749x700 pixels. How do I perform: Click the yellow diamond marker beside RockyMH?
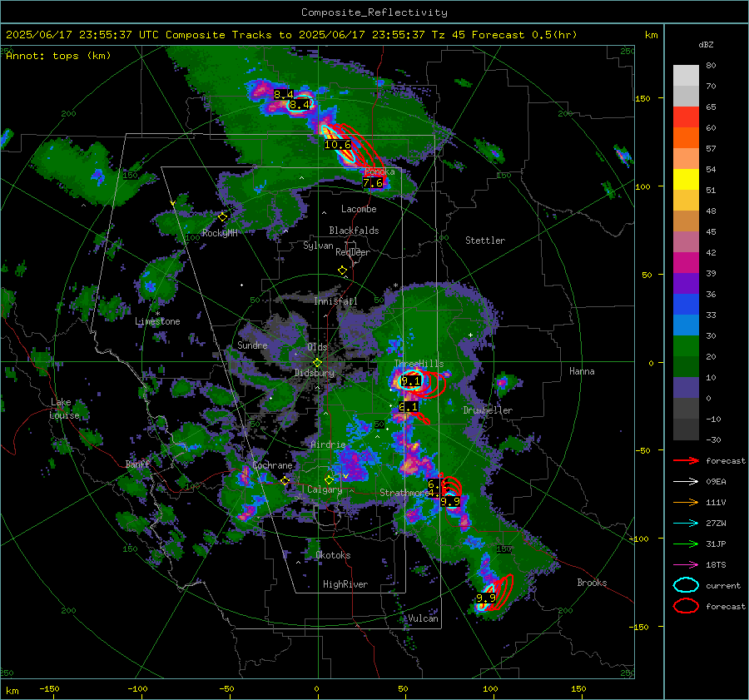click(222, 217)
